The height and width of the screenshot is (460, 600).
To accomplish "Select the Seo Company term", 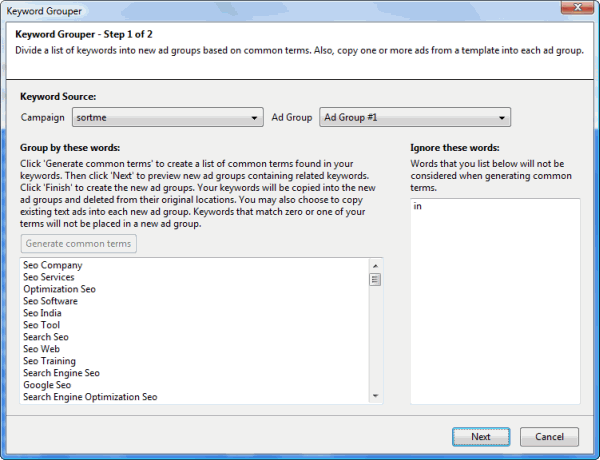I will pos(52,265).
